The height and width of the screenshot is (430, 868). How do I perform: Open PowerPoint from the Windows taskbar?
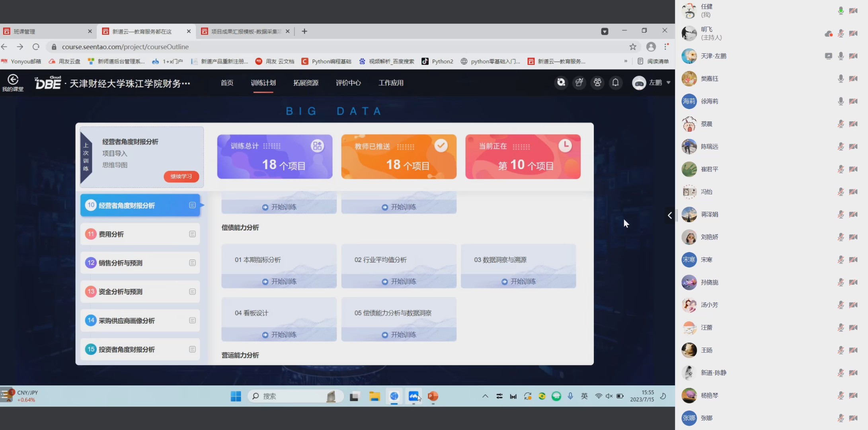(433, 396)
